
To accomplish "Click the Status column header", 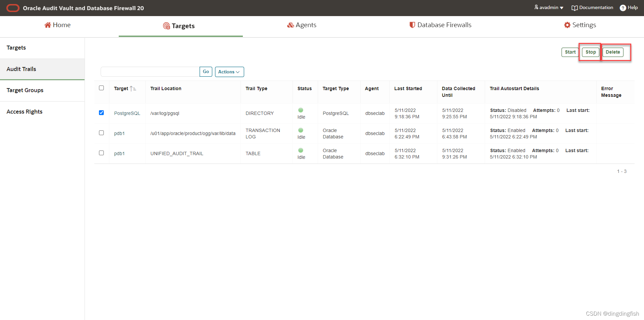I will (305, 88).
